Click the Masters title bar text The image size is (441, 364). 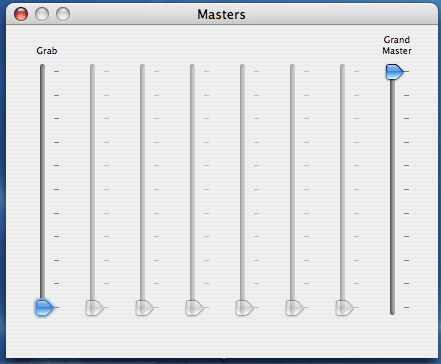coord(221,15)
